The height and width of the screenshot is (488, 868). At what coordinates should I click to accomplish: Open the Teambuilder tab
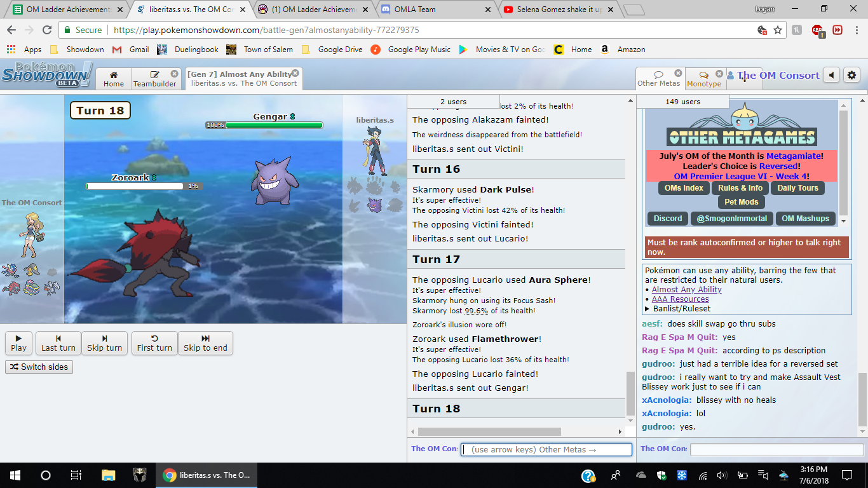tap(155, 79)
